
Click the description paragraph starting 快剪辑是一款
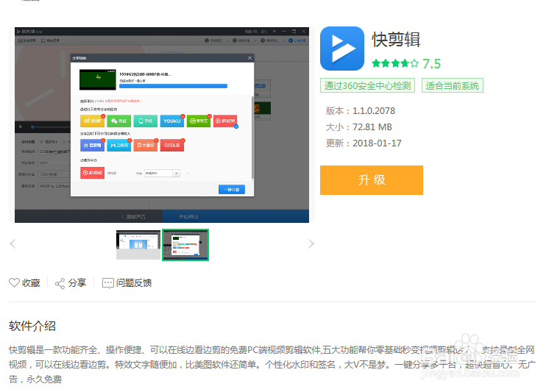(x=272, y=364)
